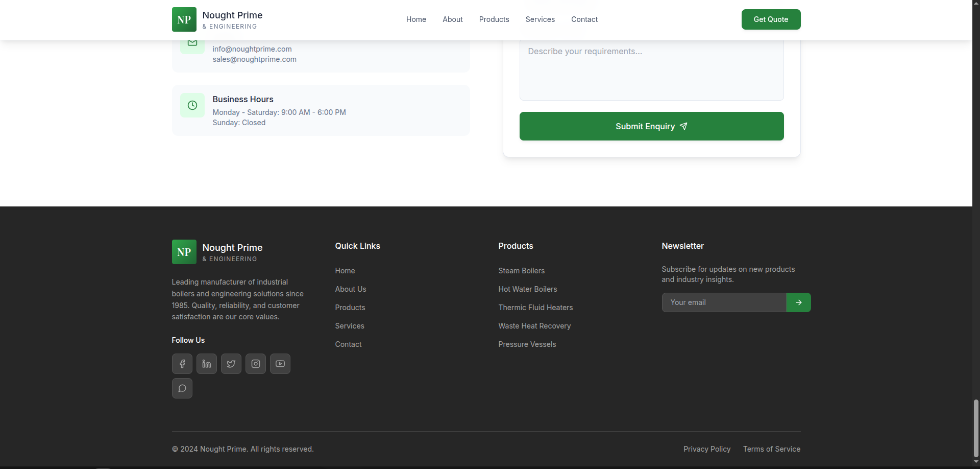Open the YouTube channel icon
This screenshot has height=469, width=980.
click(280, 364)
